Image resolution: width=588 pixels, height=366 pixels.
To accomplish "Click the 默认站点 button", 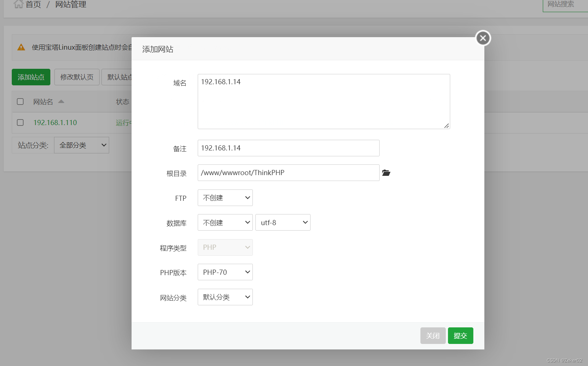I will click(117, 77).
